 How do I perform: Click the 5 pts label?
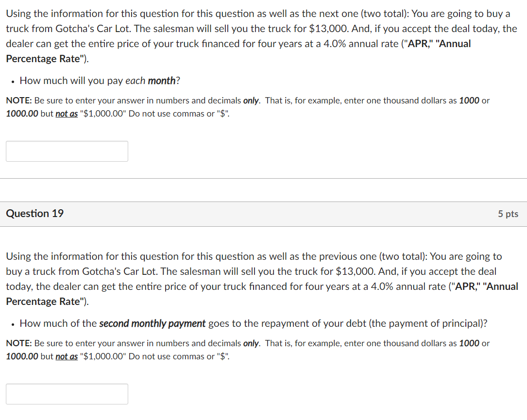click(508, 213)
